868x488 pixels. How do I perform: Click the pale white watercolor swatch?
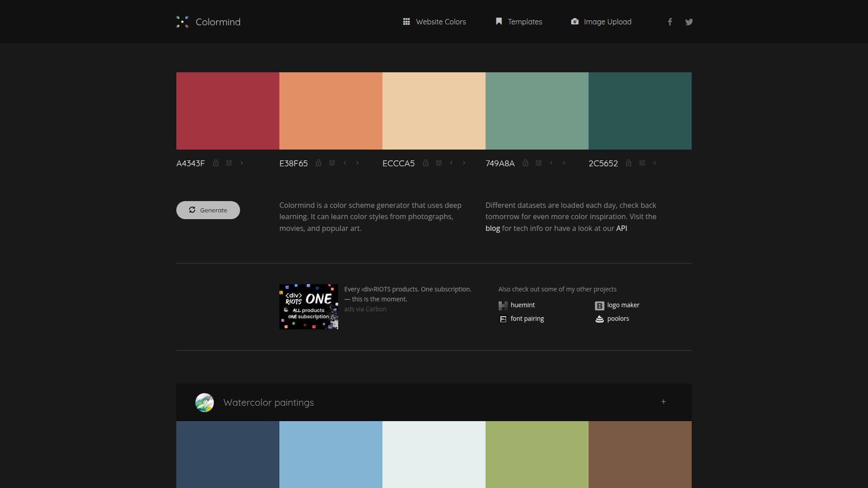(x=434, y=455)
